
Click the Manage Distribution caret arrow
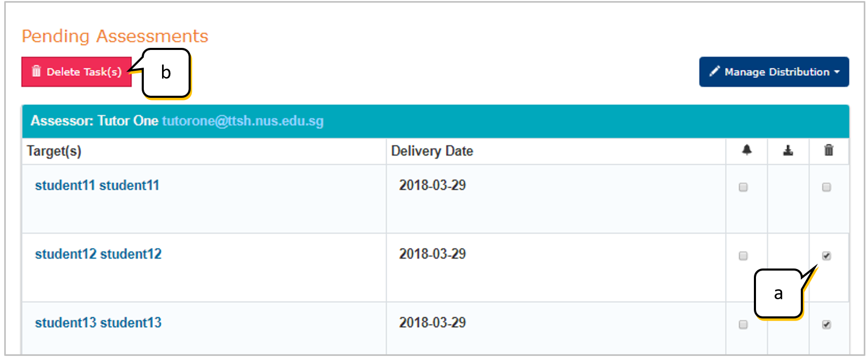pyautogui.click(x=837, y=72)
